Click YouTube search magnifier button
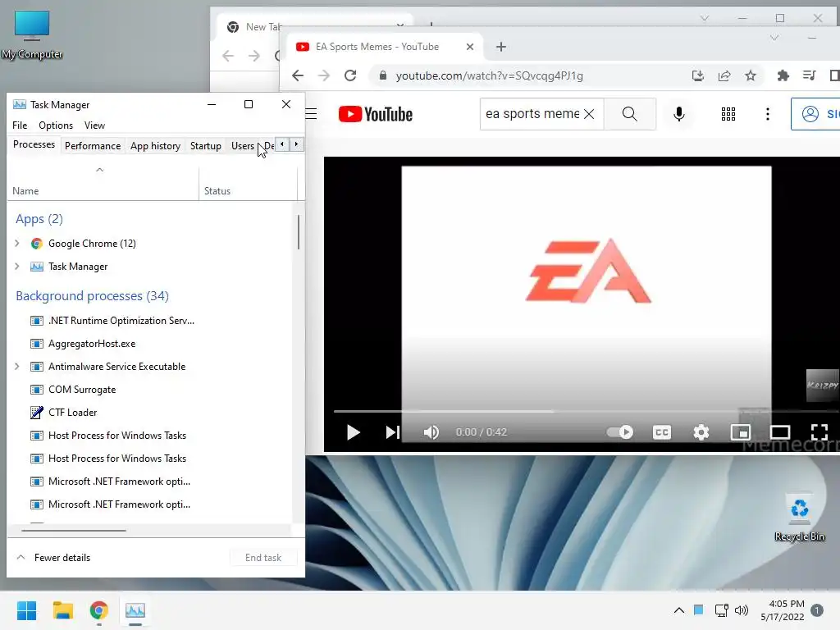 coord(630,114)
